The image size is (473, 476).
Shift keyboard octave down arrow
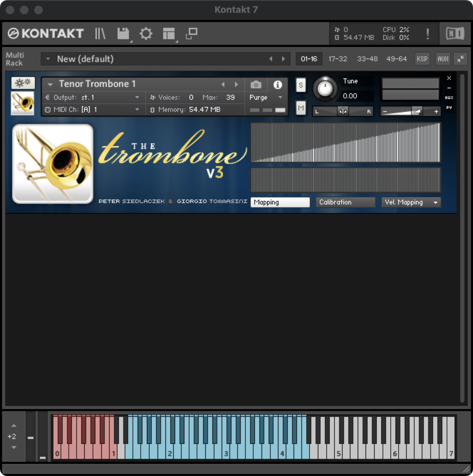point(13,448)
